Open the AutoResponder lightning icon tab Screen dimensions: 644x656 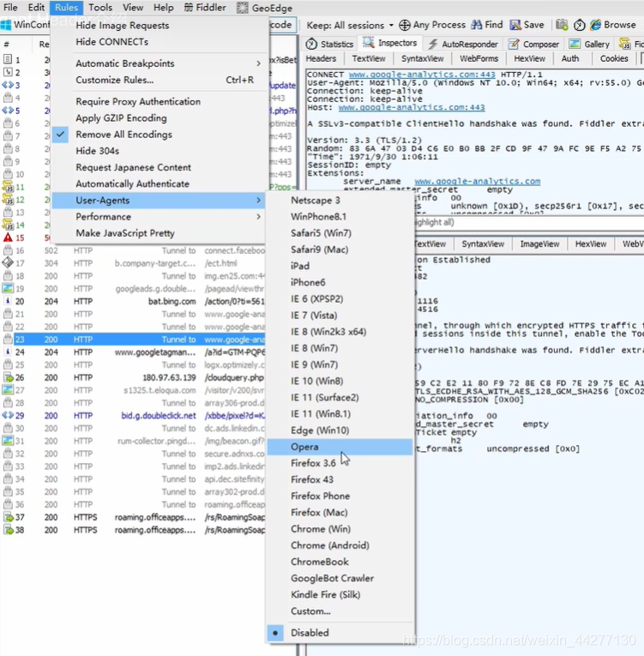coord(433,44)
